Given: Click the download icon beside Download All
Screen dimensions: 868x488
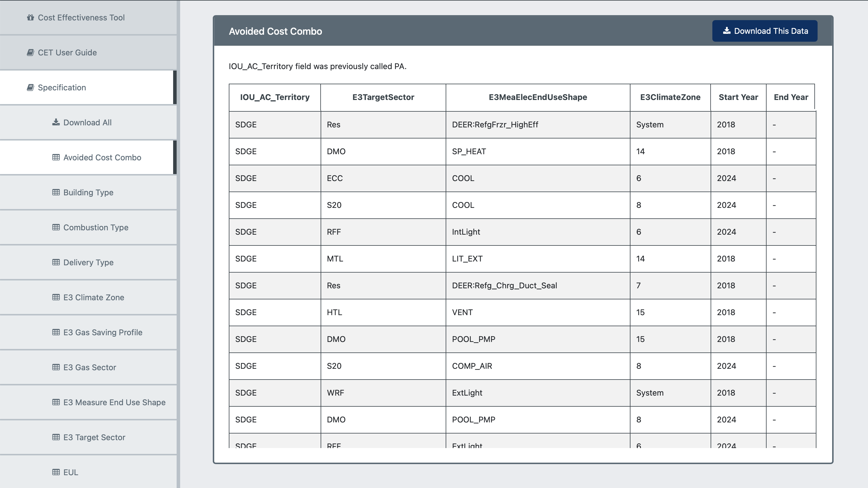Looking at the screenshot, I should (x=56, y=122).
